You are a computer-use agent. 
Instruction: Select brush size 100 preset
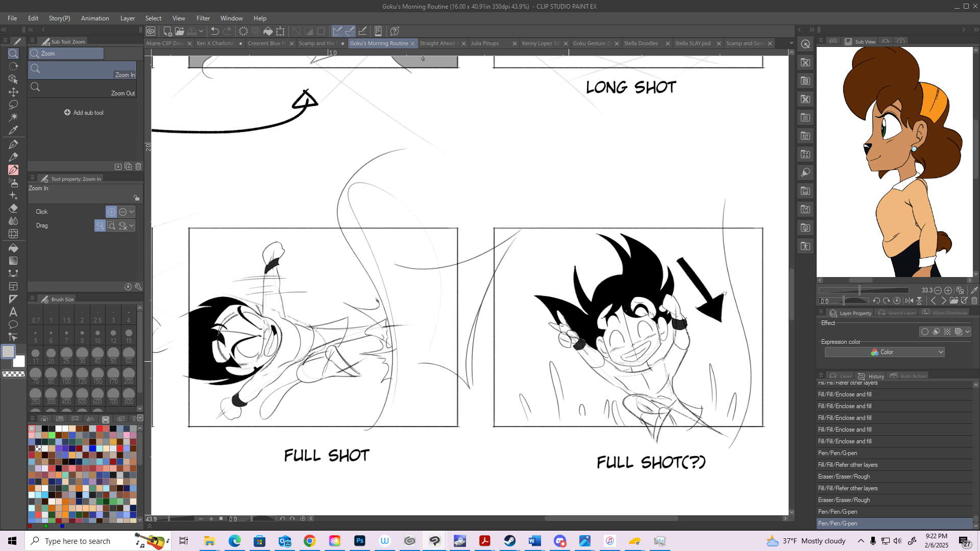(66, 375)
